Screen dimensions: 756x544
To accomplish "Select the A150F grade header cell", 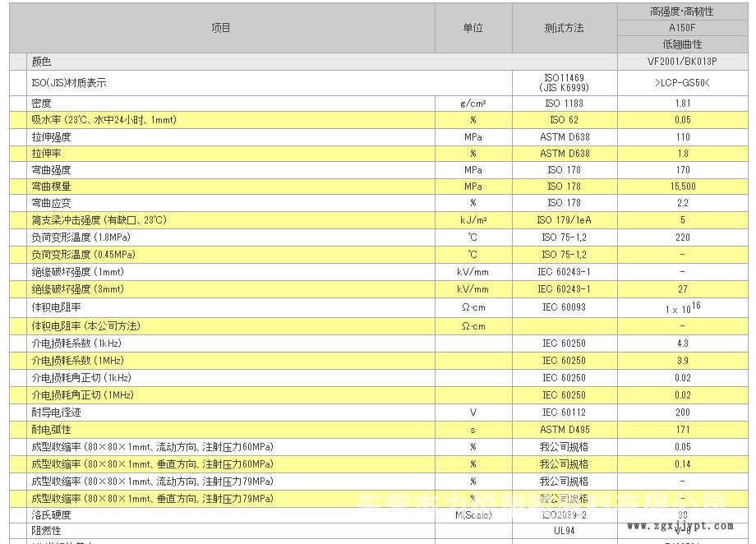I will click(x=682, y=28).
